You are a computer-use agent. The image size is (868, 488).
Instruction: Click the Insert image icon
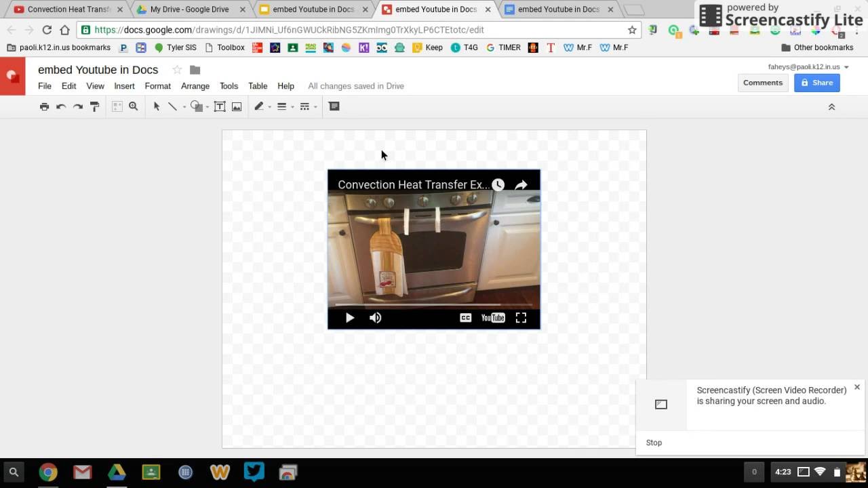coord(237,106)
